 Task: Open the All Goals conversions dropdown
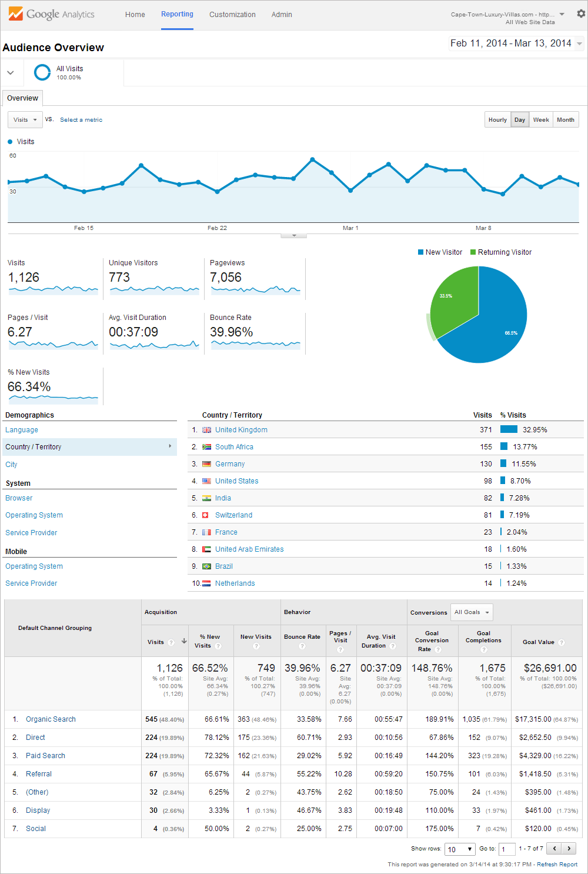click(472, 612)
